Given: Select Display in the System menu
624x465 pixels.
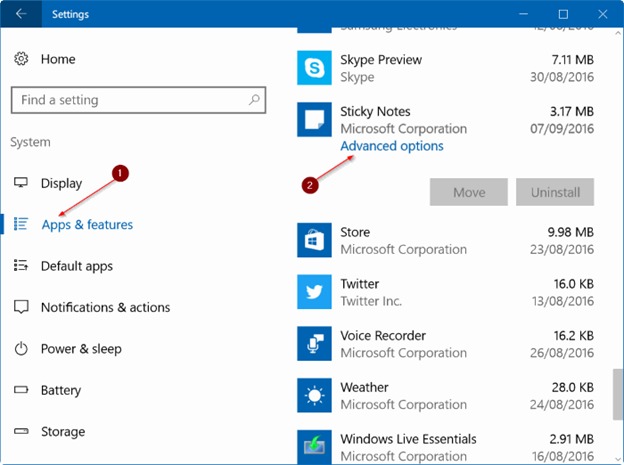Looking at the screenshot, I should (61, 183).
